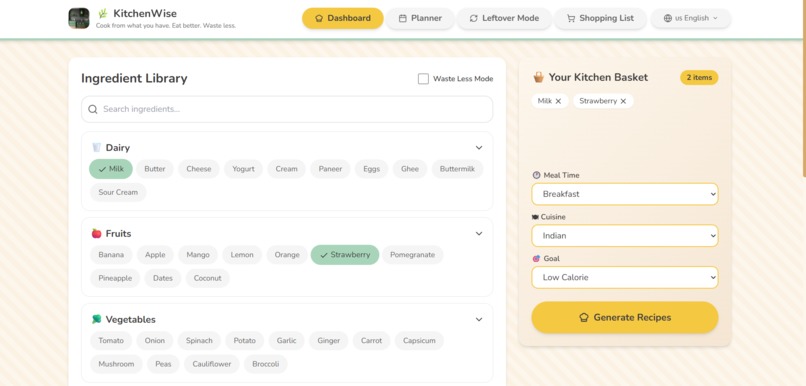Open the Goal dropdown

pos(625,278)
